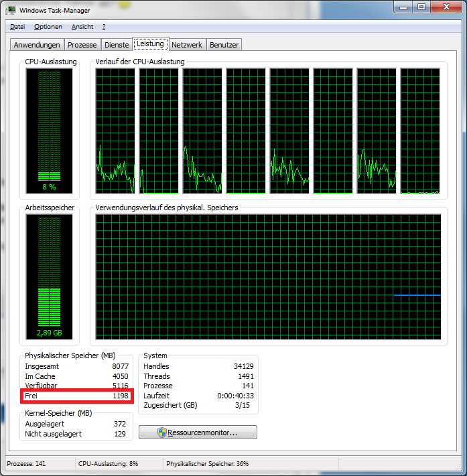Select the Leistung tab
The image size is (467, 476).
150,44
